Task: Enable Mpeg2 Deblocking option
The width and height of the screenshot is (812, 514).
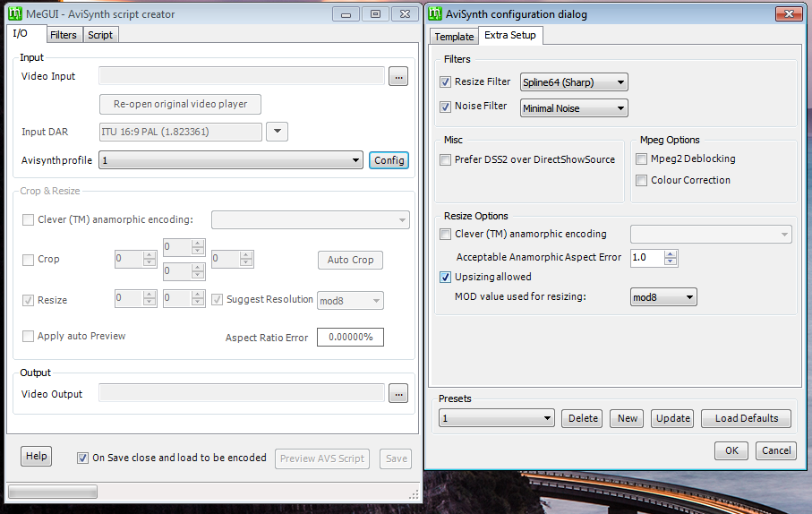Action: [x=641, y=159]
